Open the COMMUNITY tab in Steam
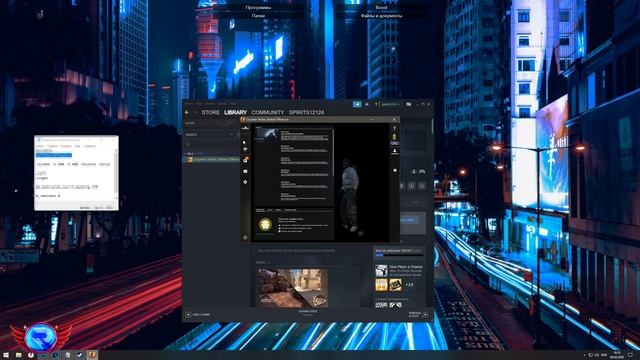Image resolution: width=640 pixels, height=360 pixels. coord(268,112)
